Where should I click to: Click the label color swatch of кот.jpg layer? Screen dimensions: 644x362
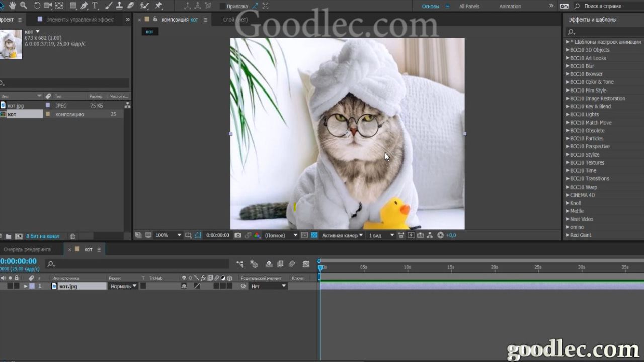pyautogui.click(x=32, y=286)
